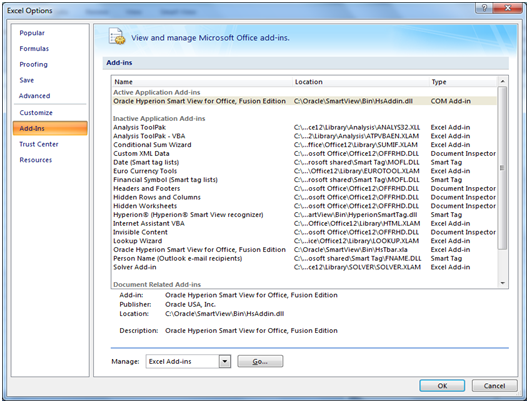Select Person Name (Outlook e-mail recipients) row
The image size is (529, 403).
tap(304, 259)
